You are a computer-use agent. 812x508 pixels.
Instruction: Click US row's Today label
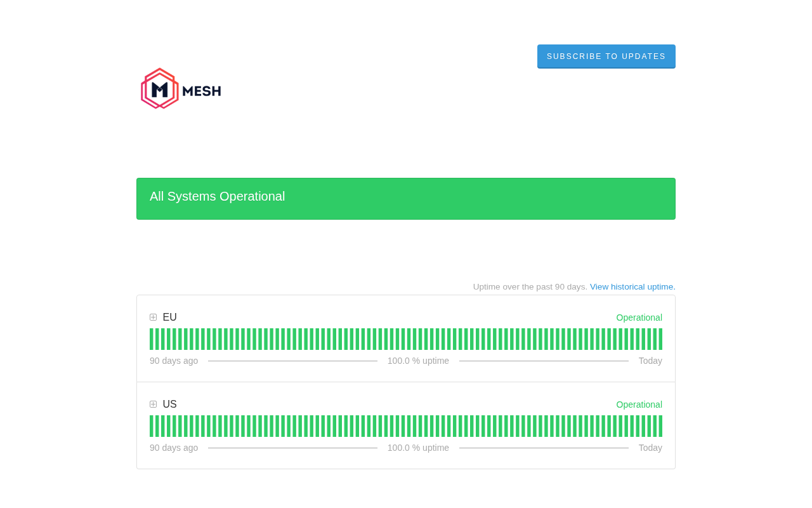click(650, 448)
